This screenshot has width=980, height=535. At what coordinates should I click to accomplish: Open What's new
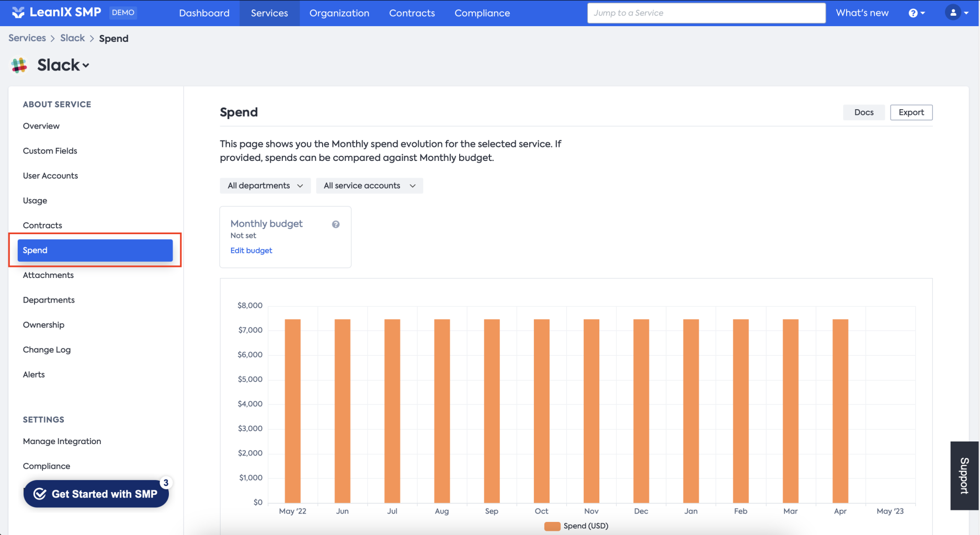pos(862,13)
